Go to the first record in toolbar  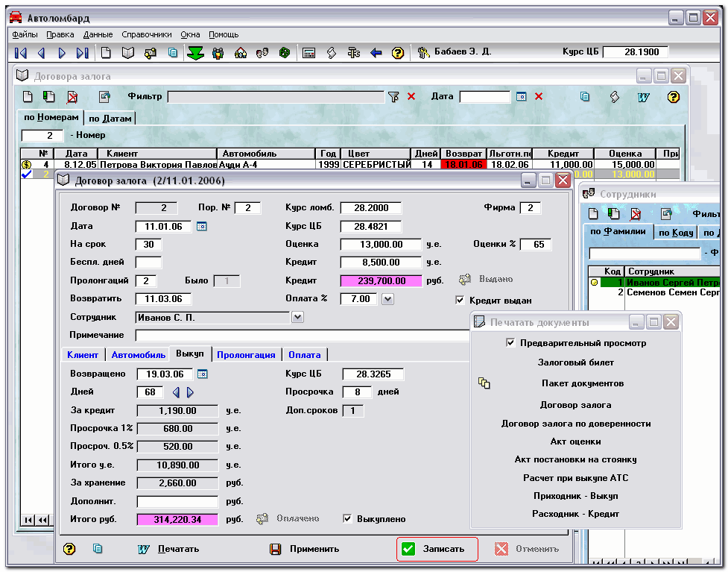(x=21, y=53)
